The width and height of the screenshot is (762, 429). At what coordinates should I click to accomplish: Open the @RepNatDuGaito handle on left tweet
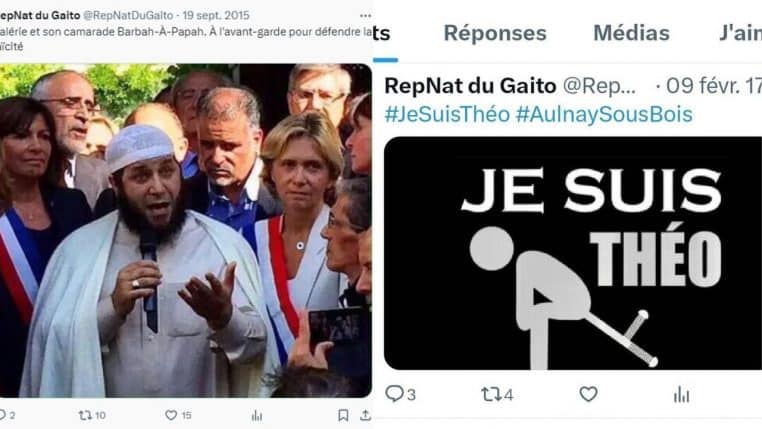[128, 16]
